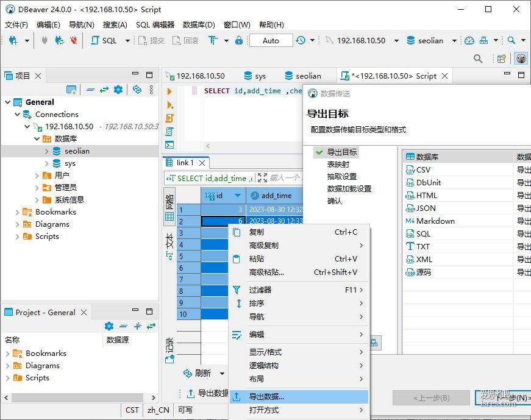The width and height of the screenshot is (531, 420).
Task: Click the horizontal scrollbar in project panel
Action: click(x=77, y=397)
